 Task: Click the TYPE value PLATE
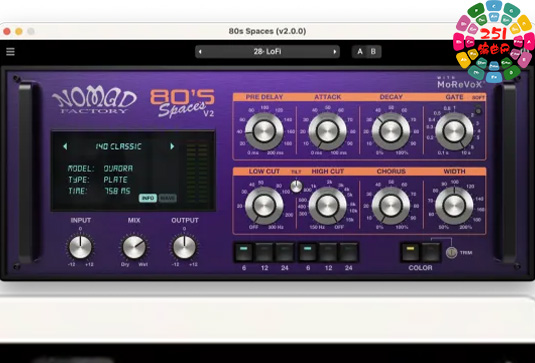(116, 180)
